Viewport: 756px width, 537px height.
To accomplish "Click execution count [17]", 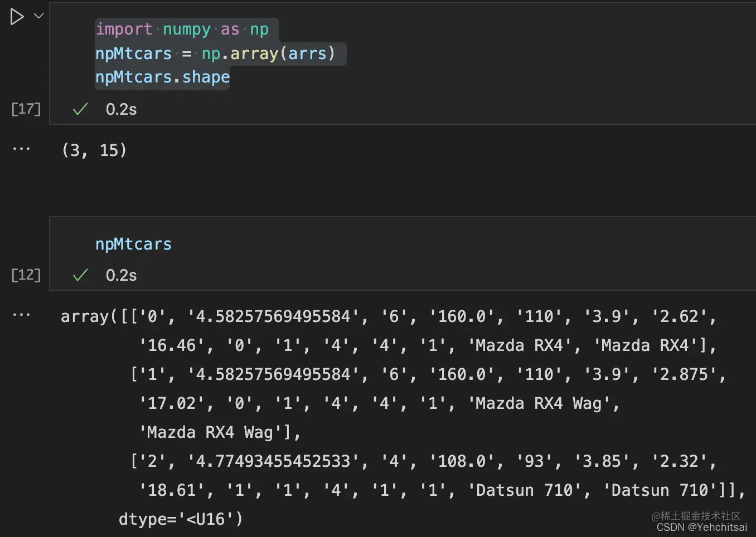I will pos(26,109).
